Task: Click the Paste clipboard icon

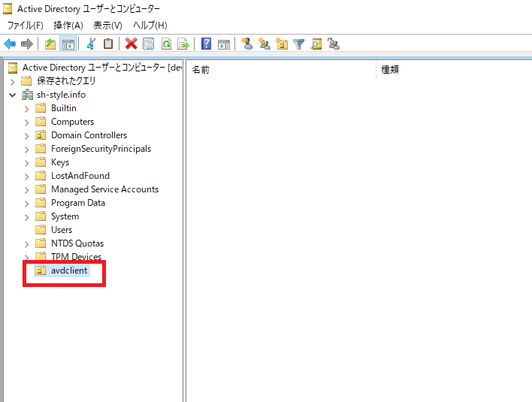Action: tap(108, 44)
